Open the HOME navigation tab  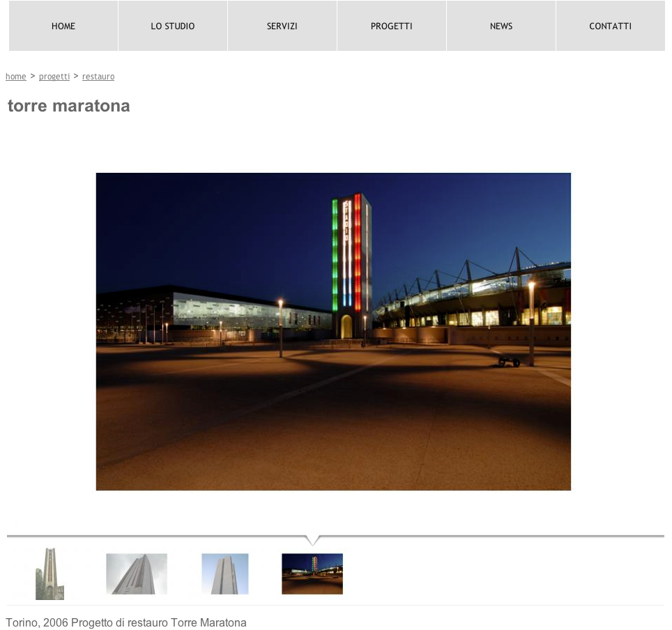63,26
